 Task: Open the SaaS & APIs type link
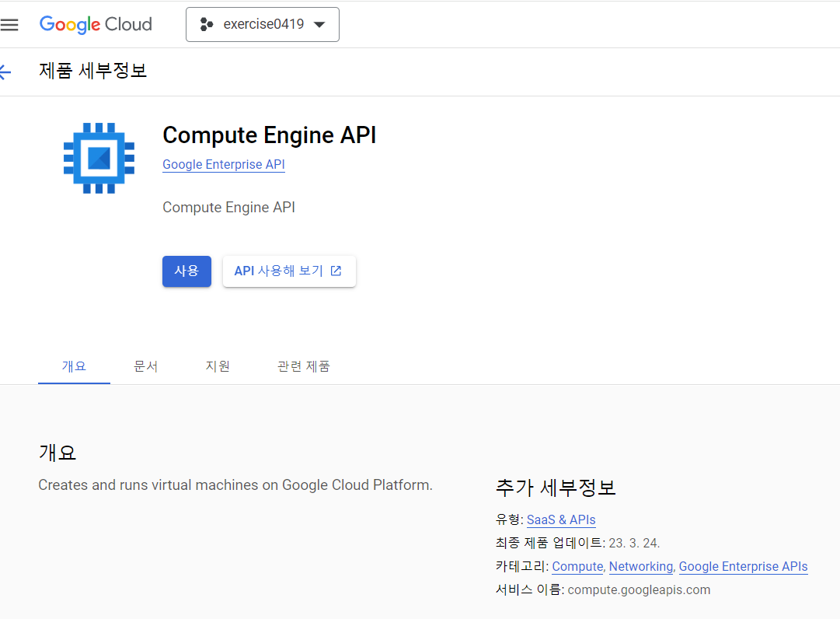[x=561, y=520]
